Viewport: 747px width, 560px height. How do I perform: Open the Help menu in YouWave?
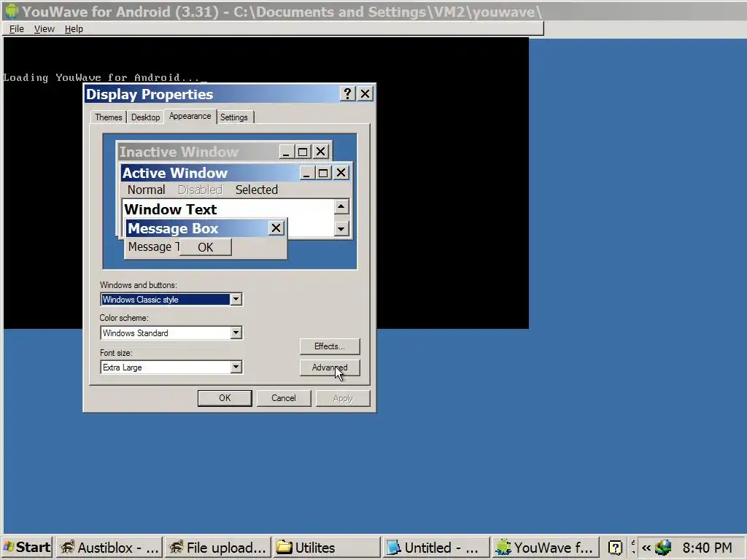coord(74,29)
